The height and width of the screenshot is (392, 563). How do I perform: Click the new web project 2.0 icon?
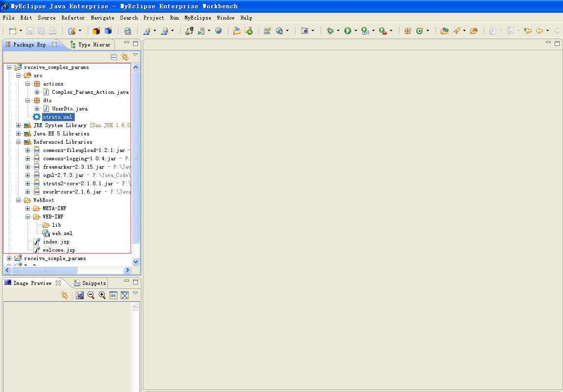pyautogui.click(x=128, y=31)
